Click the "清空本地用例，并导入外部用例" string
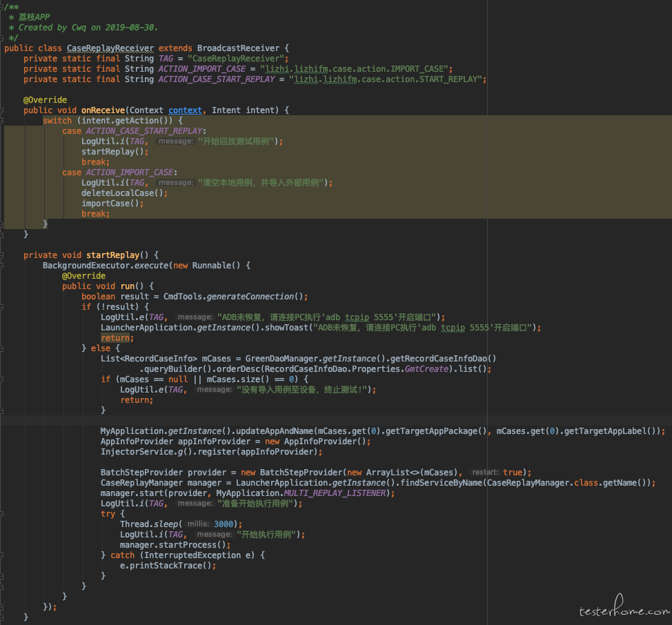The image size is (672, 625). (x=262, y=183)
